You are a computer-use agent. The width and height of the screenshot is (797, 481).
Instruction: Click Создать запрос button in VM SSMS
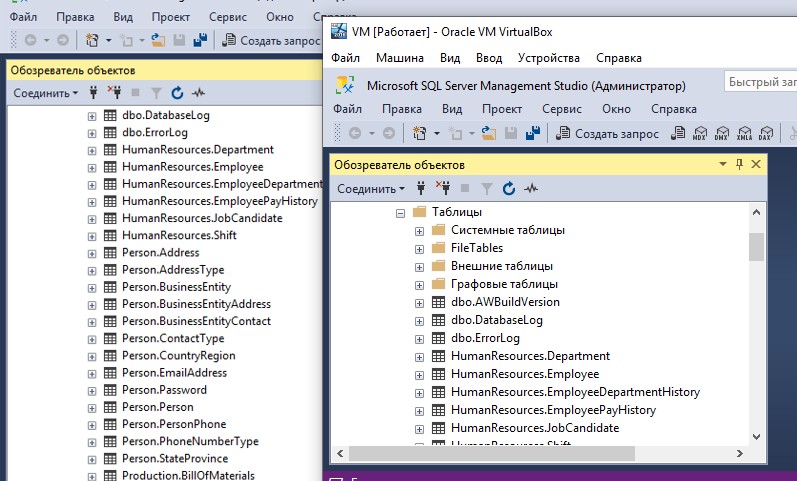[607, 133]
